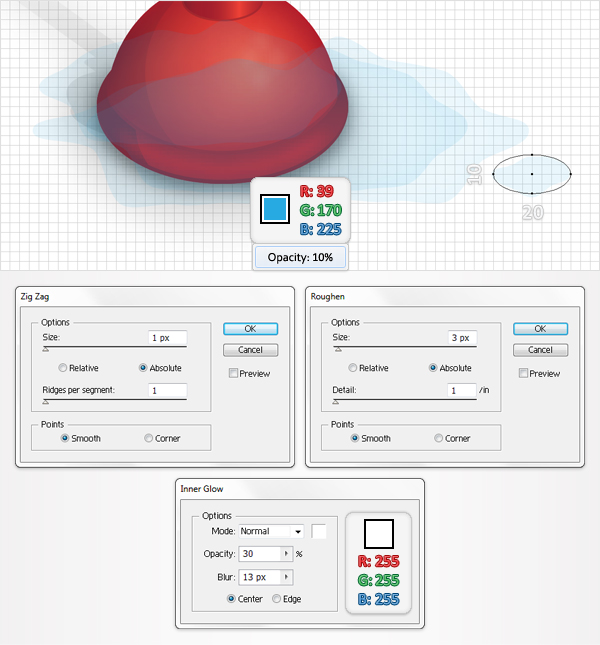Click the Ridges per segment slider handle
Image resolution: width=600 pixels, height=645 pixels.
(46, 402)
